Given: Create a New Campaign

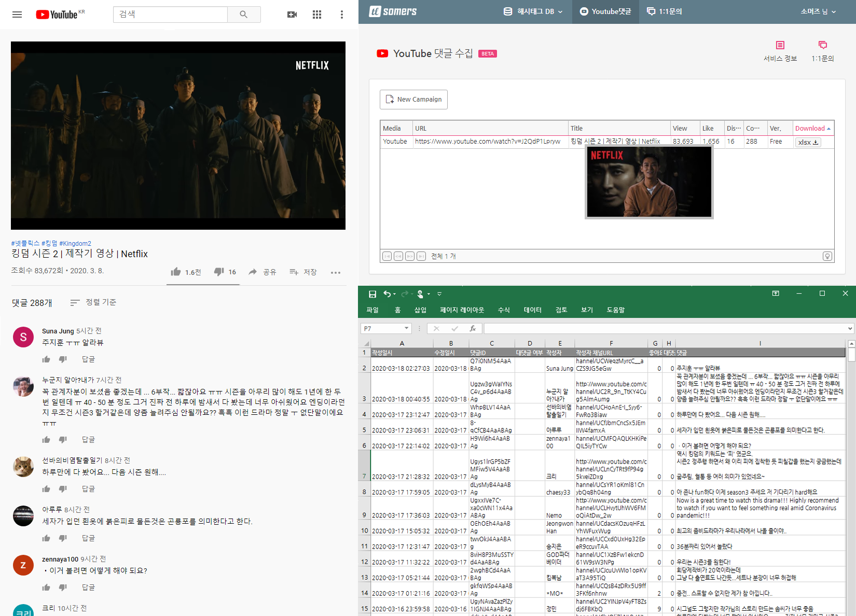Looking at the screenshot, I should pyautogui.click(x=413, y=99).
